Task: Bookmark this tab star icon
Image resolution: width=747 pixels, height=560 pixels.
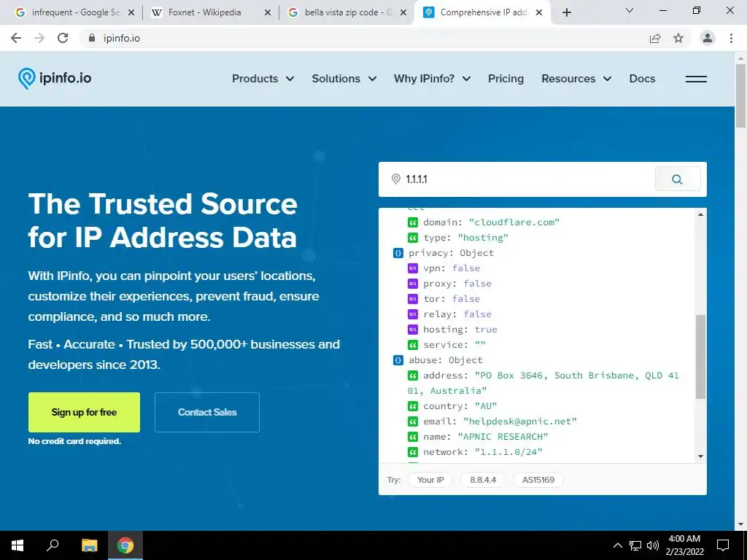Action: click(x=678, y=38)
